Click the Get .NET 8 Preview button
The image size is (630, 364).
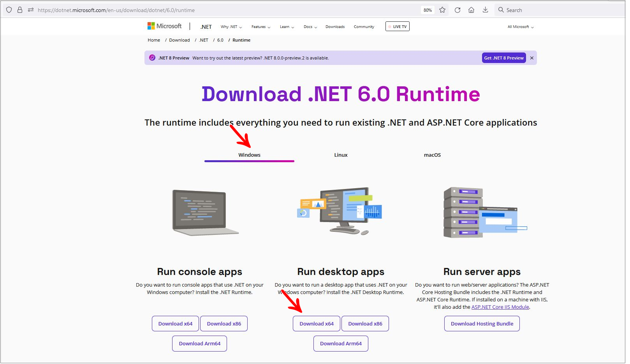tap(504, 58)
